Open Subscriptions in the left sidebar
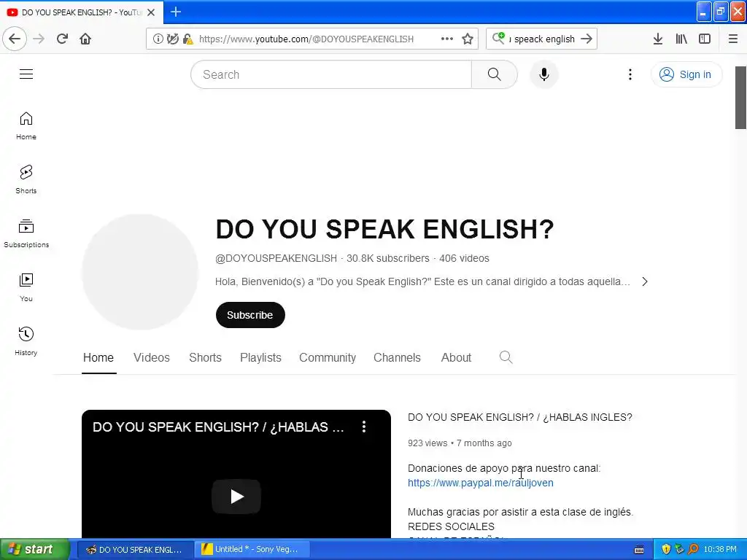 pyautogui.click(x=26, y=233)
